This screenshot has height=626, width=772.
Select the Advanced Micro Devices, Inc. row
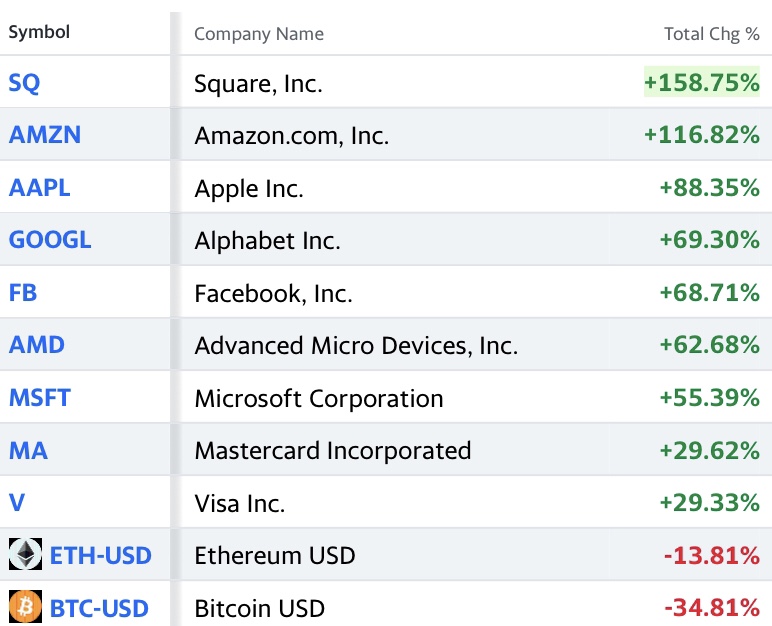pyautogui.click(x=356, y=346)
